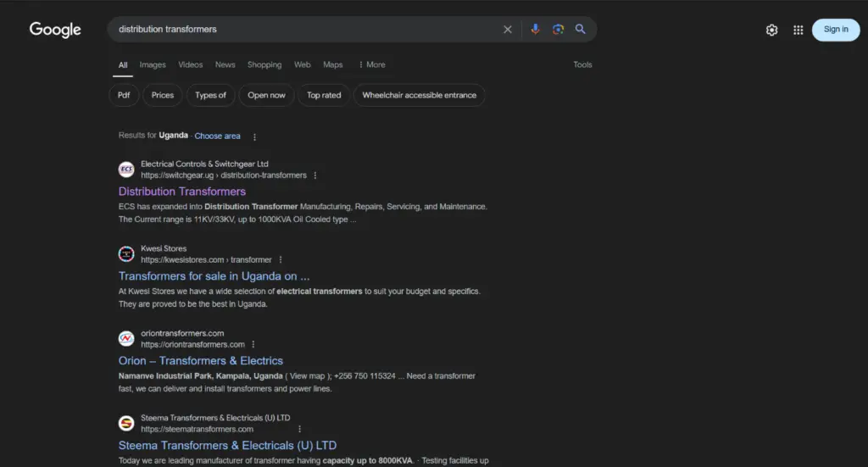Clear the search box text
This screenshot has width=868, height=467.
508,29
